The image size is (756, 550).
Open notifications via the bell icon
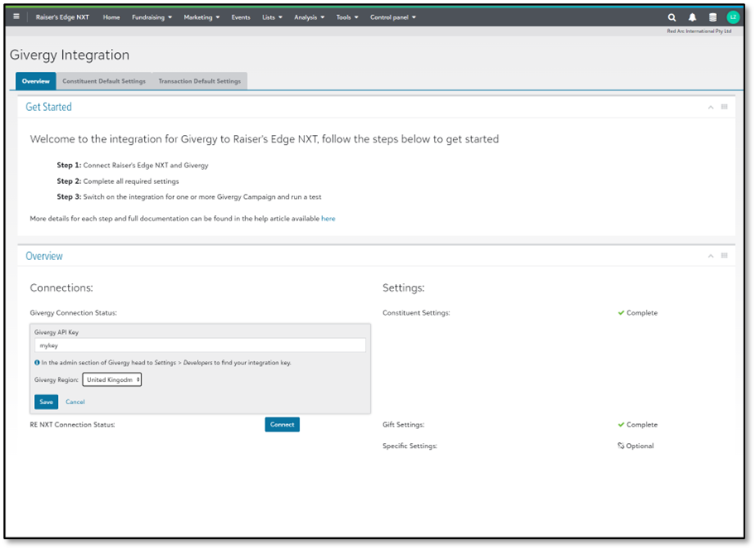click(691, 17)
